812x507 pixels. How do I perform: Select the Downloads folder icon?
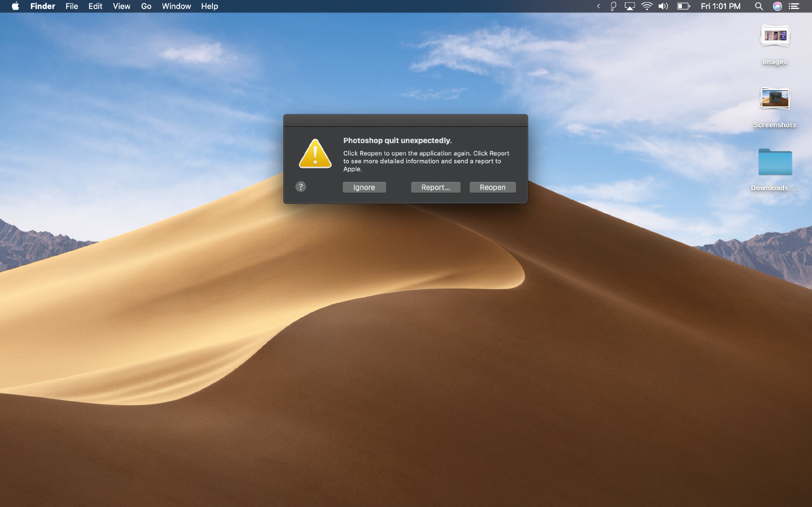click(775, 162)
